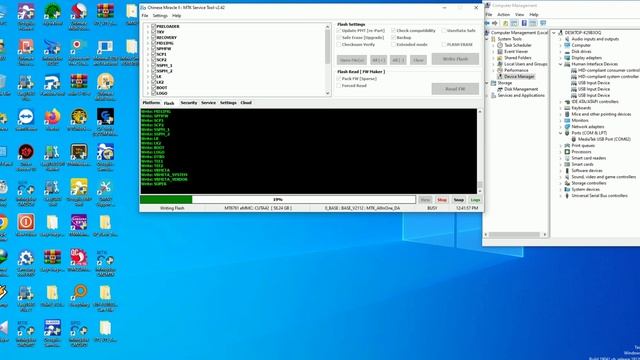Open the Service tab

[x=208, y=103]
